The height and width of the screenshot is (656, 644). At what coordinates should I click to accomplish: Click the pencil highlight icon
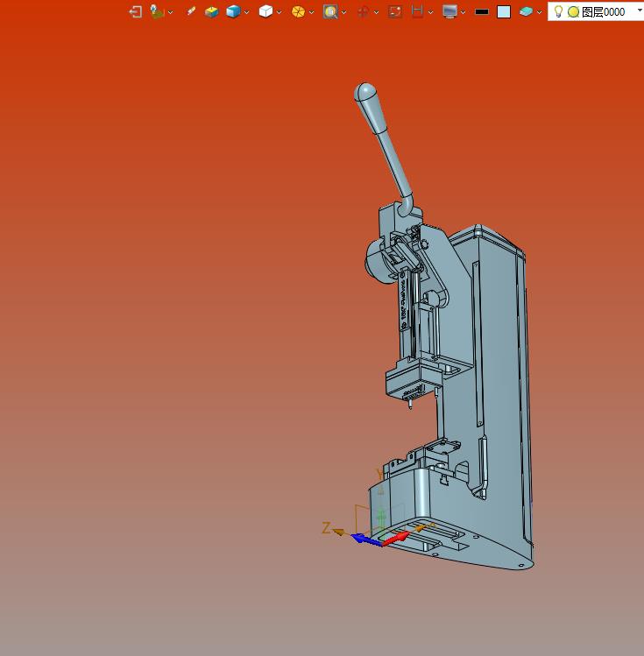[x=191, y=11]
